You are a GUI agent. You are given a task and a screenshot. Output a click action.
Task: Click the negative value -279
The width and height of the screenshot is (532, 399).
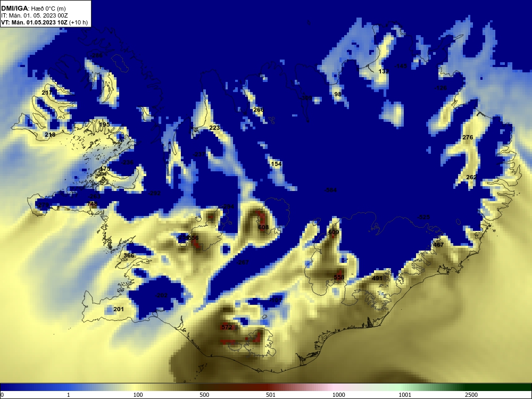coord(43,205)
